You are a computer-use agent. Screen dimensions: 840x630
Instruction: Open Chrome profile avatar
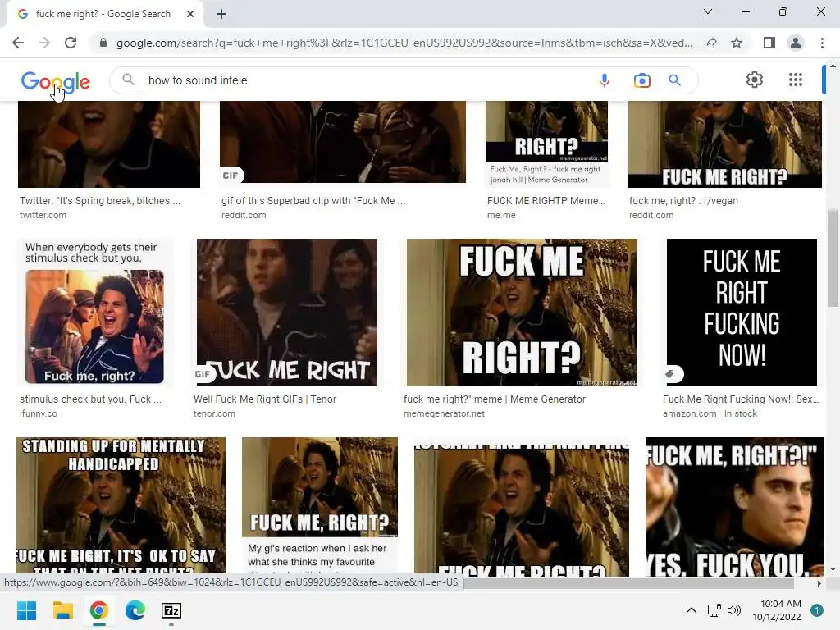coord(796,43)
